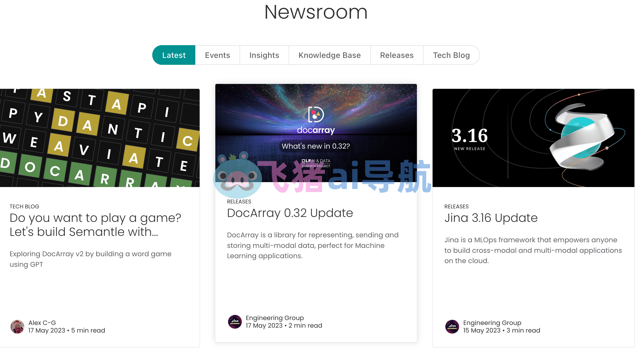Open 'Do you want to play a game?' article
The image size is (644, 350).
pos(95,225)
